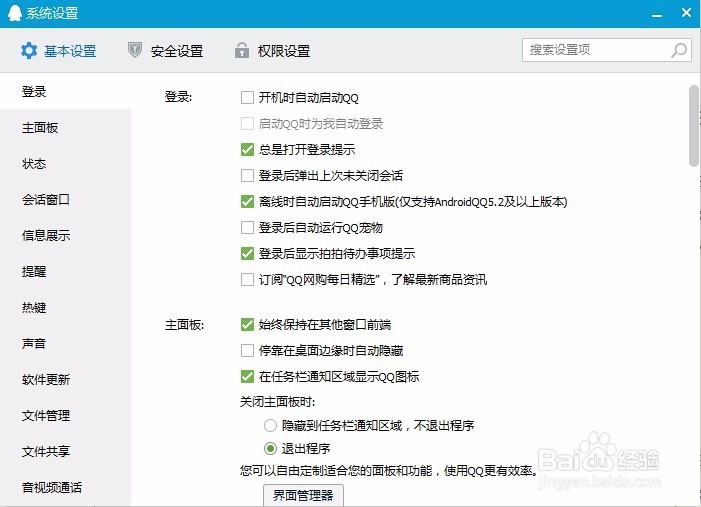This screenshot has width=701, height=507.
Task: Select 主面板 in the sidebar
Action: (65, 128)
